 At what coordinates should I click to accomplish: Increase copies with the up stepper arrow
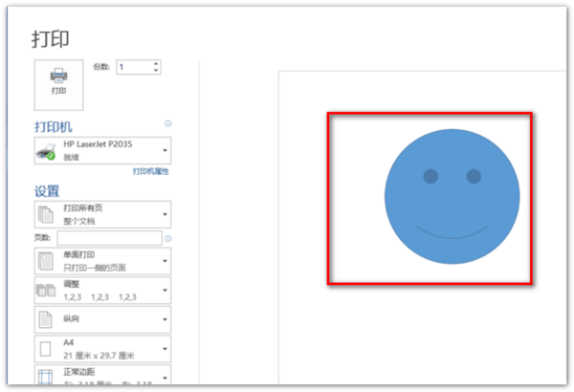coord(156,64)
